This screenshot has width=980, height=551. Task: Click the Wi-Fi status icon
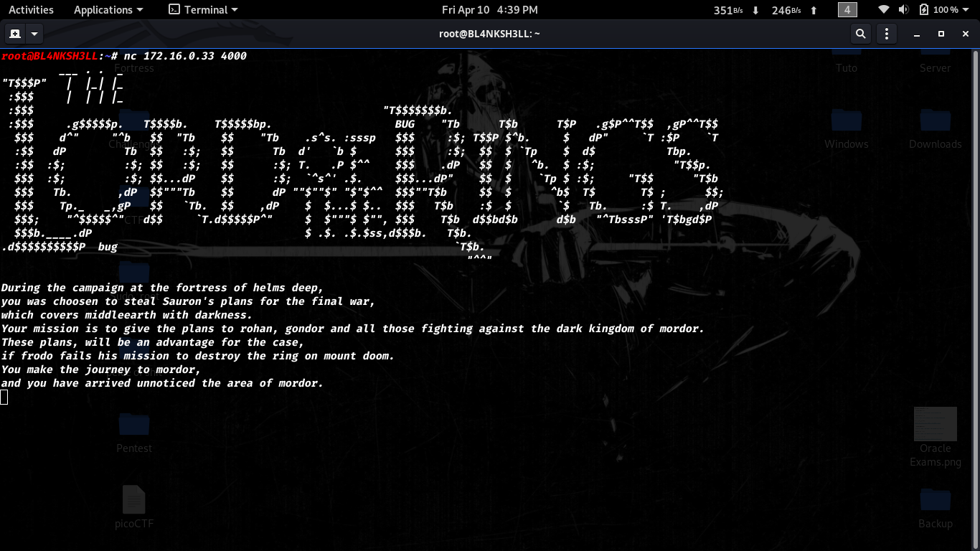point(885,10)
